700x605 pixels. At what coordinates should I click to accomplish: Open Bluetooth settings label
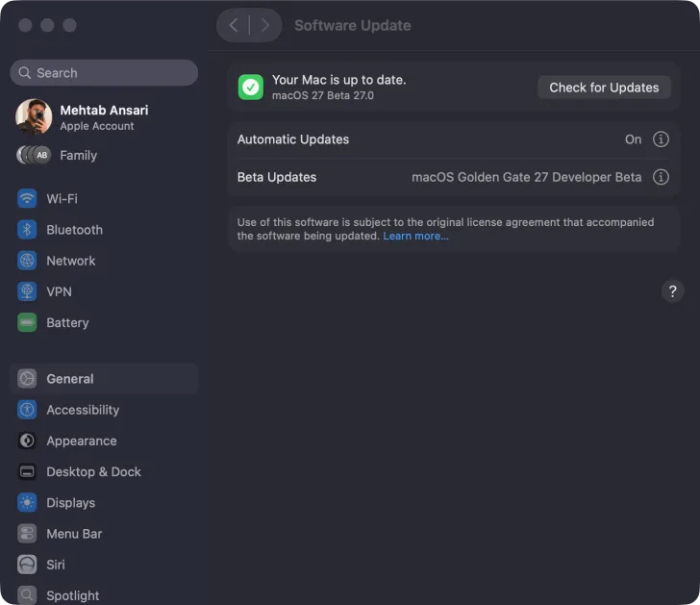[x=75, y=230]
